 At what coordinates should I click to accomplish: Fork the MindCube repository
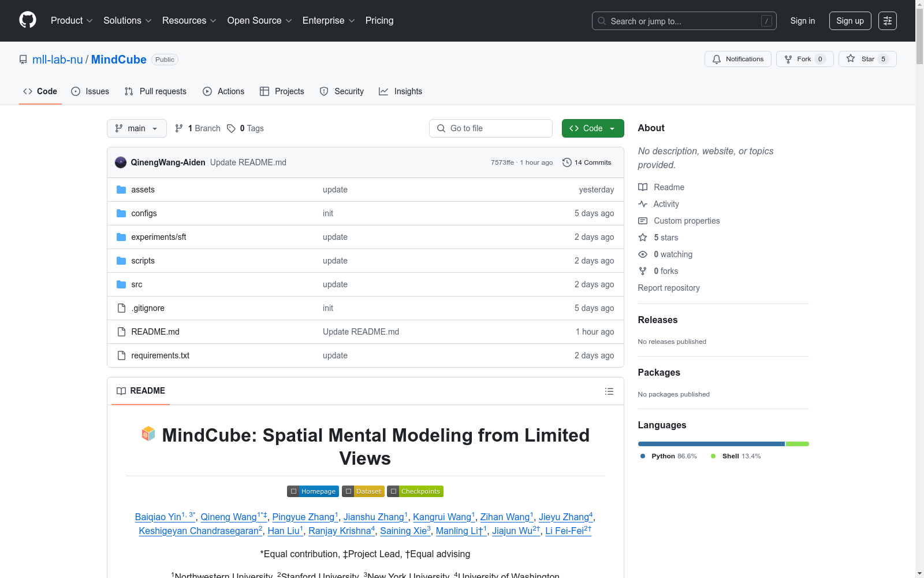pyautogui.click(x=804, y=59)
